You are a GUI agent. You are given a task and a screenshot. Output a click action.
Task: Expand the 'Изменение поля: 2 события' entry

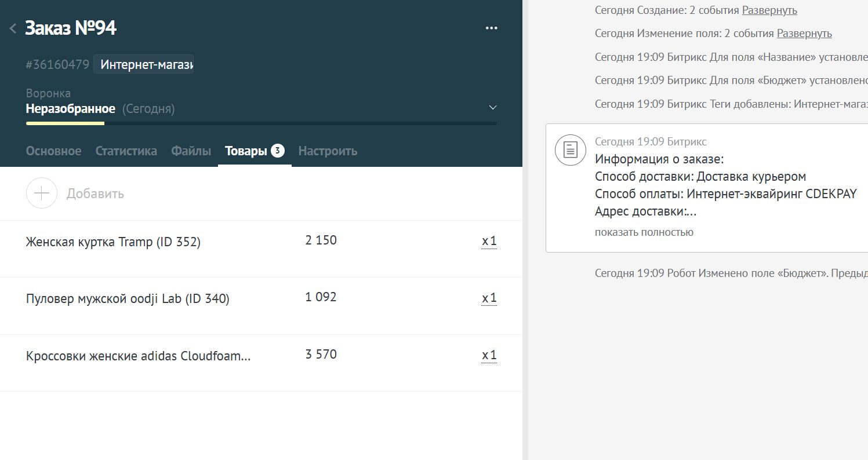804,33
